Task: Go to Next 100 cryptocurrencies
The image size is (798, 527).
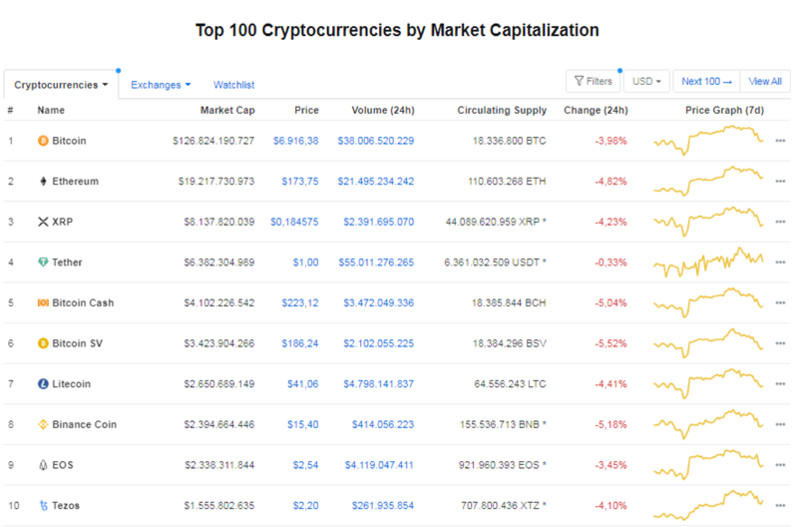Action: 706,81
